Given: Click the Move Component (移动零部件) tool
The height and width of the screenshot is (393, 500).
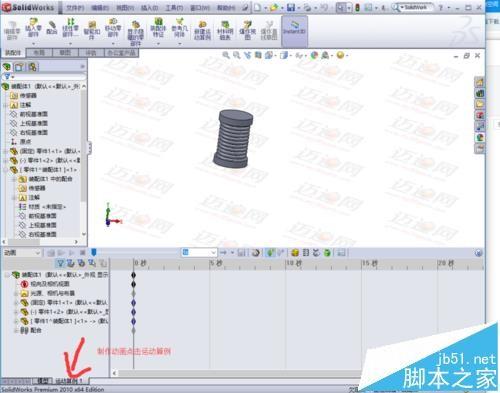Looking at the screenshot, I should coord(113,28).
